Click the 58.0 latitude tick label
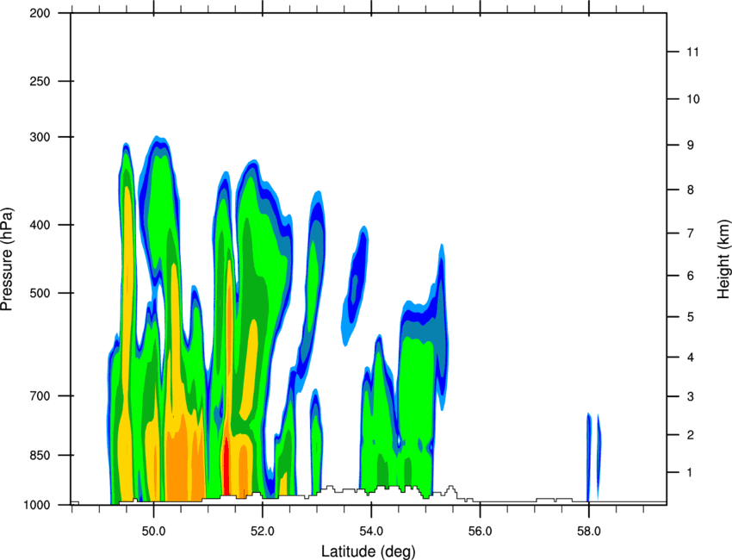The width and height of the screenshot is (732, 560). coord(589,532)
